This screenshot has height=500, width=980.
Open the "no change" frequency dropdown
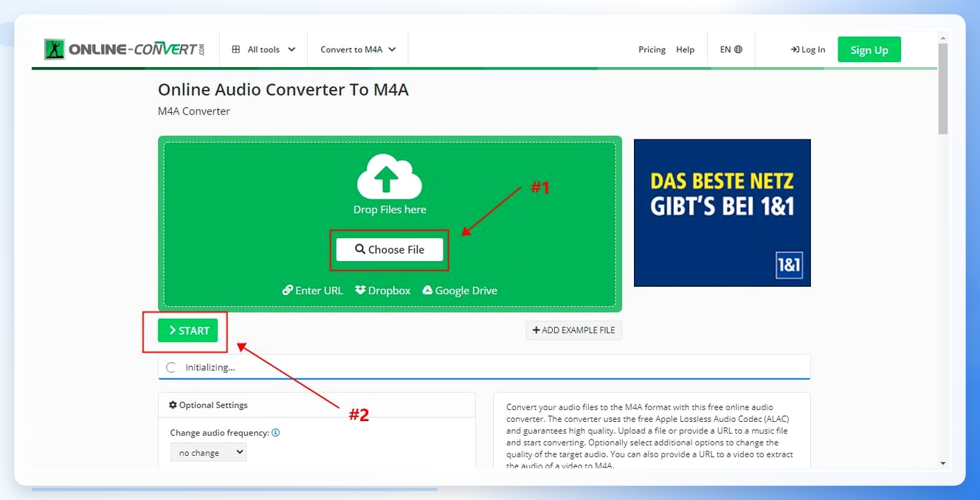208,452
